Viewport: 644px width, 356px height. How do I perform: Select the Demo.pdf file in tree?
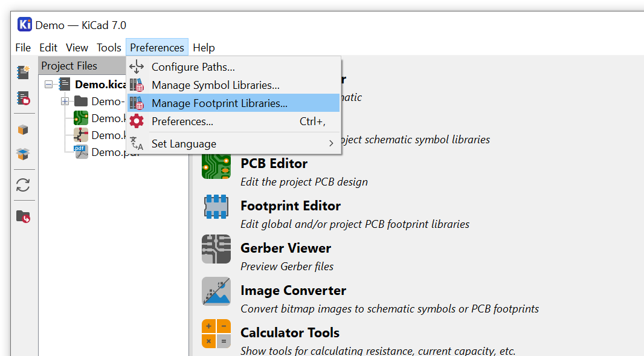pyautogui.click(x=109, y=152)
